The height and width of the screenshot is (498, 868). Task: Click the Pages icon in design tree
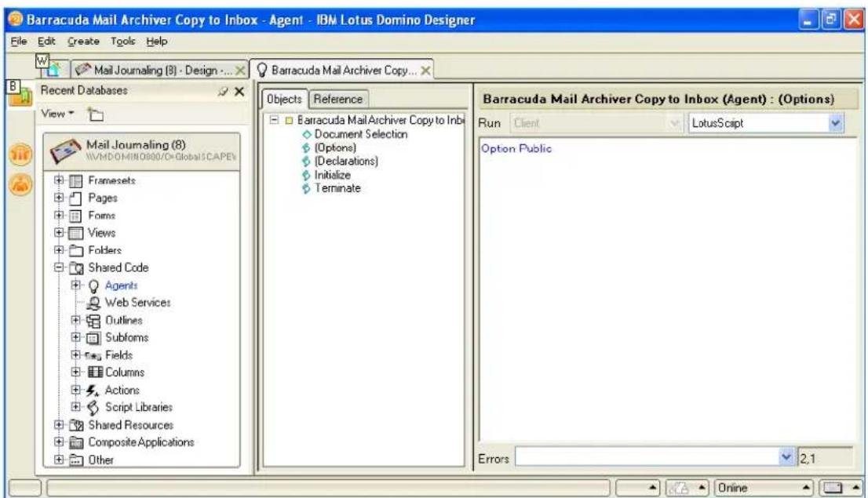point(76,198)
